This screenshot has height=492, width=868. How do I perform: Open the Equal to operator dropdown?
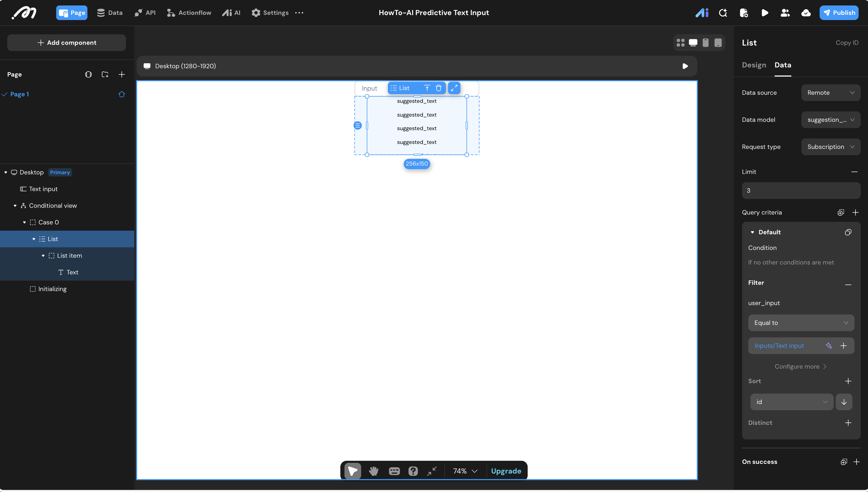coord(801,323)
